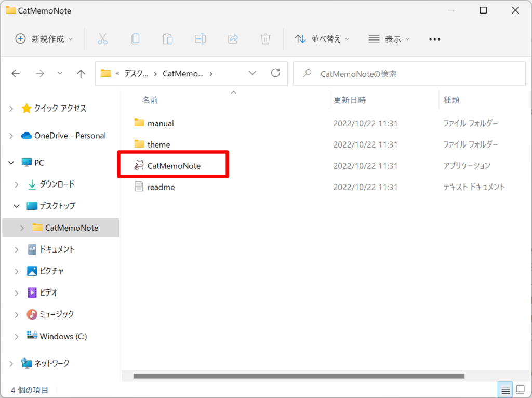The height and width of the screenshot is (398, 532).
Task: Collapse the デスクトップ tree node
Action: click(x=16, y=206)
